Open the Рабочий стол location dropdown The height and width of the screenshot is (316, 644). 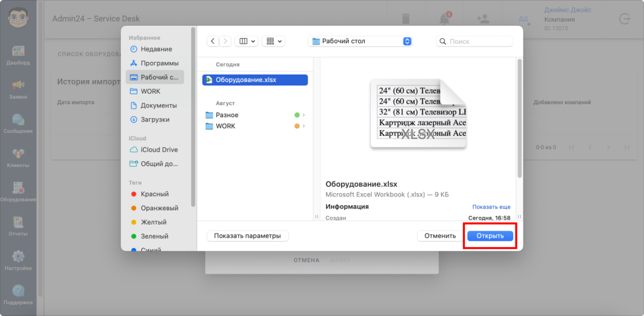[x=360, y=41]
